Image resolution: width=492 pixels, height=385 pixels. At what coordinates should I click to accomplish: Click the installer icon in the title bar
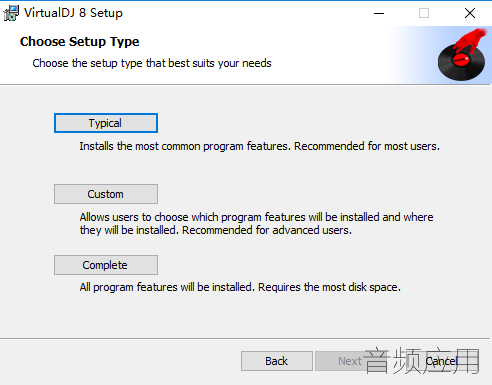[x=11, y=13]
